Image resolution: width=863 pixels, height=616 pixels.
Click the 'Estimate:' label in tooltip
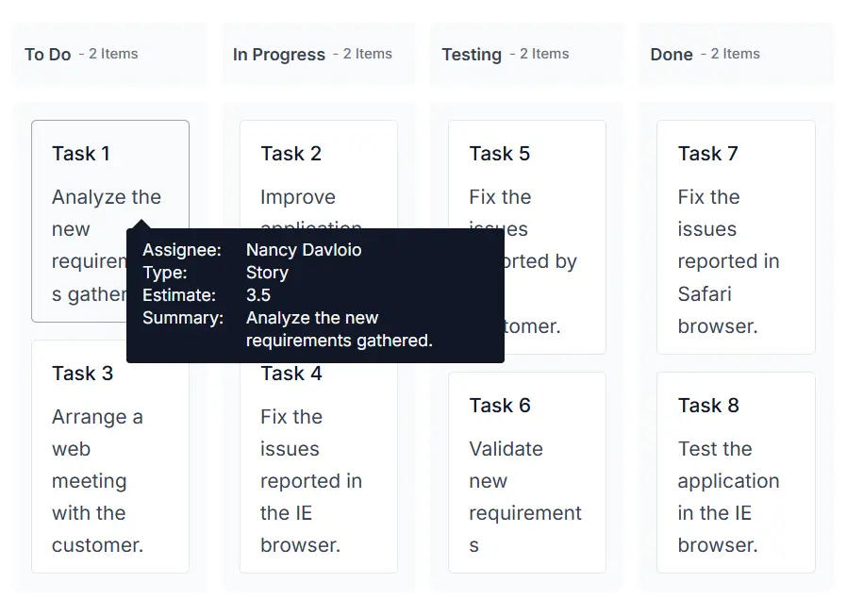click(179, 295)
